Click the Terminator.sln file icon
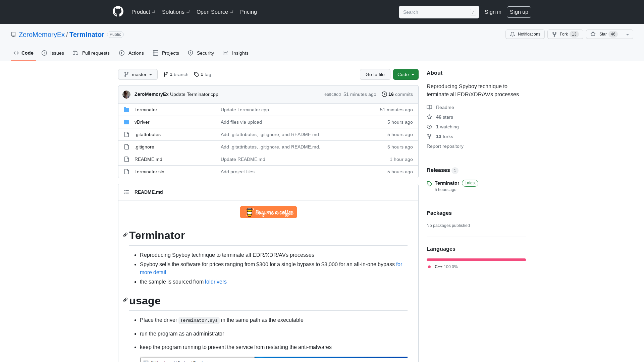Viewport: 644px width, 362px height. tap(126, 172)
